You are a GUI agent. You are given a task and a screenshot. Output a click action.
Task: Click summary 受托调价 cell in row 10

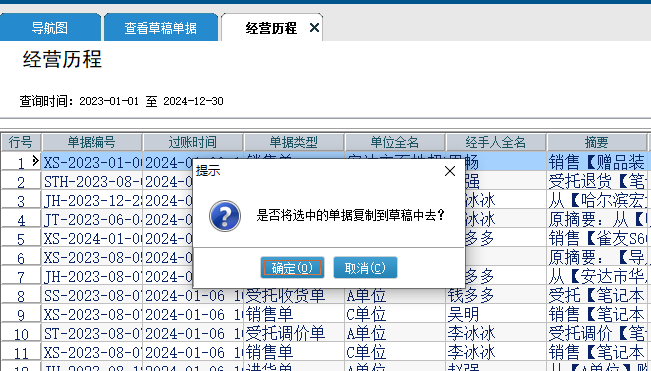pos(597,333)
